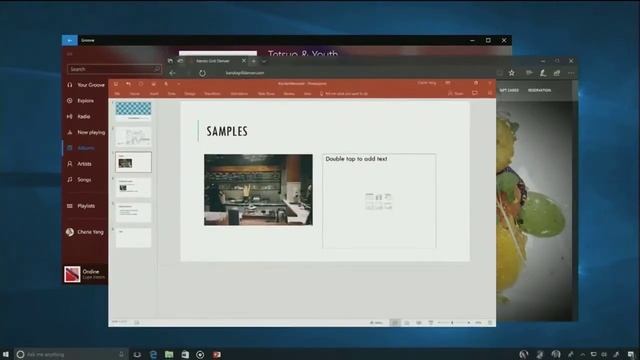640x360 pixels.
Task: Click the Groove search field
Action: point(114,69)
